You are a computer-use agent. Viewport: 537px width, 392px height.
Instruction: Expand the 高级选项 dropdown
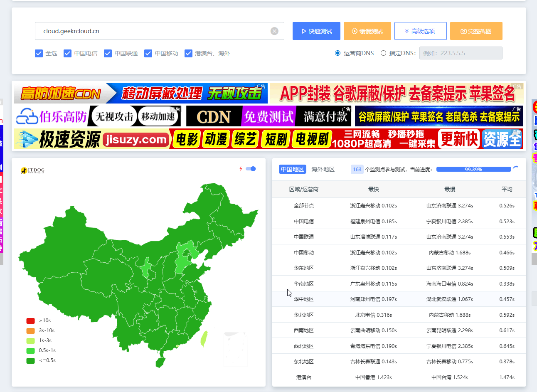tap(420, 31)
